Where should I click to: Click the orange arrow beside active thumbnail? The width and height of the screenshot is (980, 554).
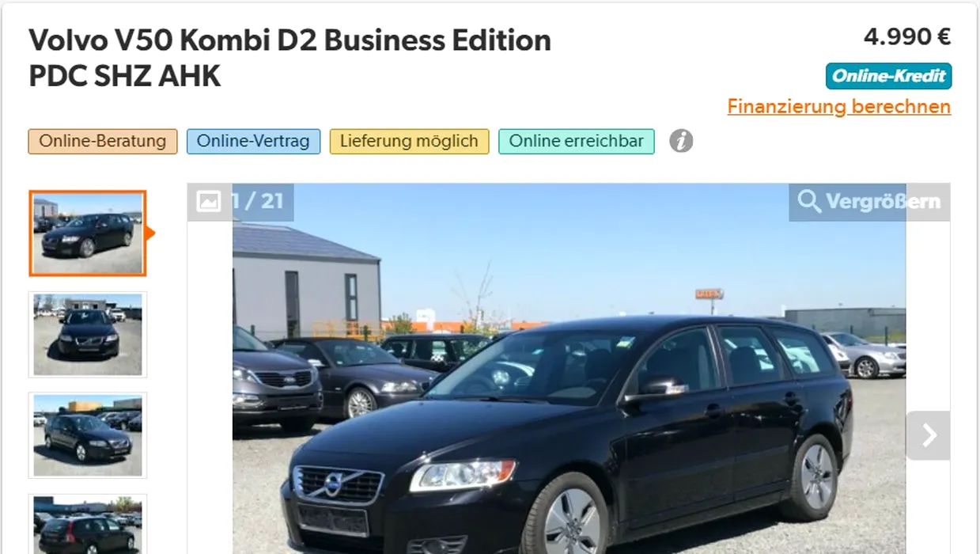coord(150,233)
